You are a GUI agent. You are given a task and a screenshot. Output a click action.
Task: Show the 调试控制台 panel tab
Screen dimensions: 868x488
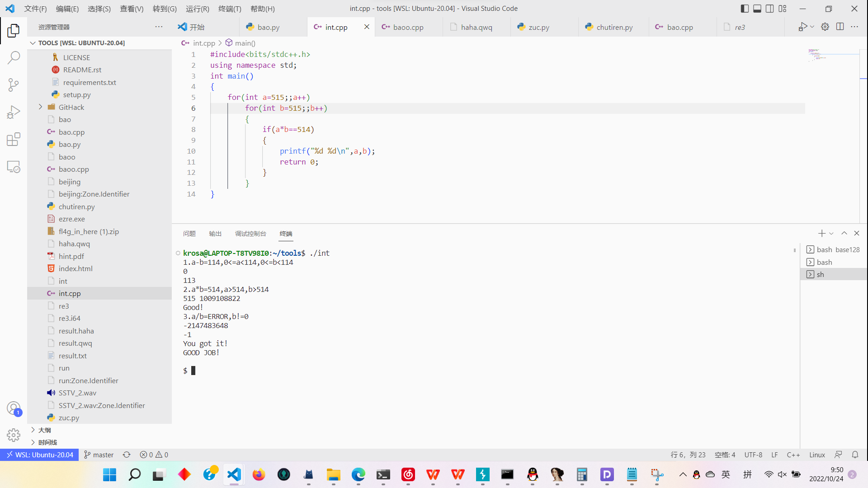(x=250, y=234)
